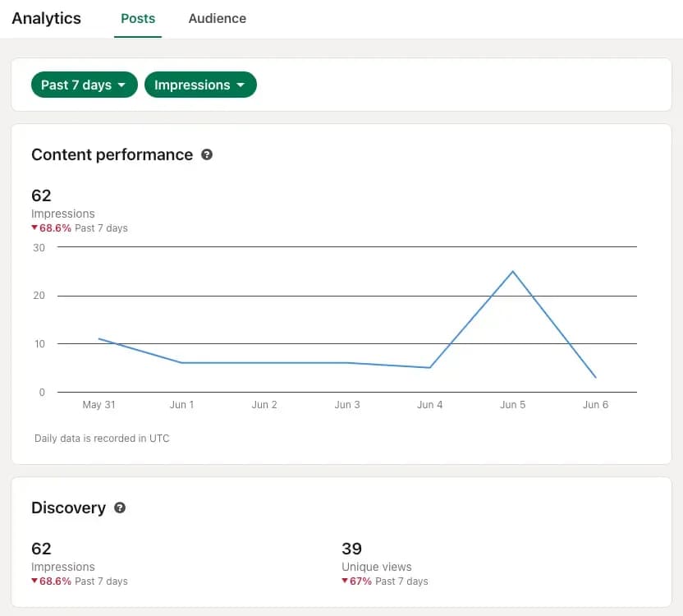Open the Past 7 days date range dropdown
This screenshot has width=683, height=616.
click(x=84, y=85)
